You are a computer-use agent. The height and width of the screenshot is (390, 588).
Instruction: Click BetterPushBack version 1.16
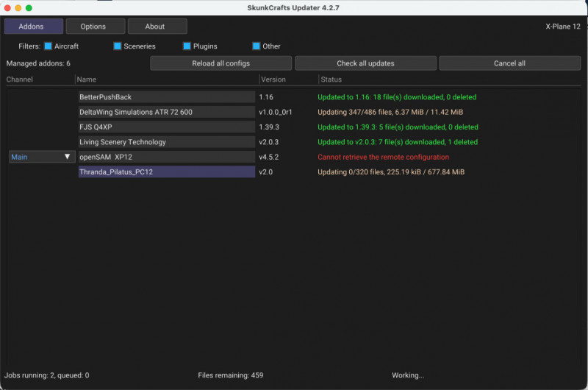click(266, 97)
